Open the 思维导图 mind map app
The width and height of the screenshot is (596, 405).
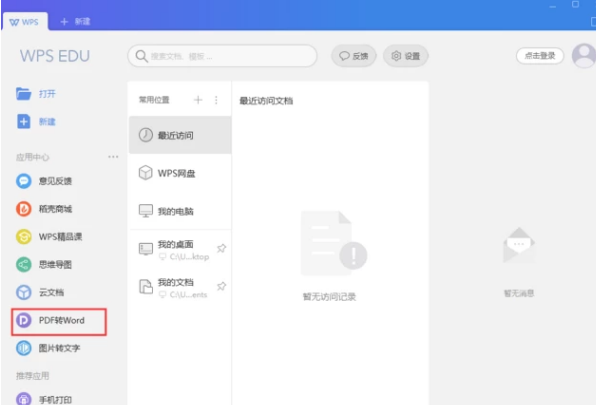44,264
